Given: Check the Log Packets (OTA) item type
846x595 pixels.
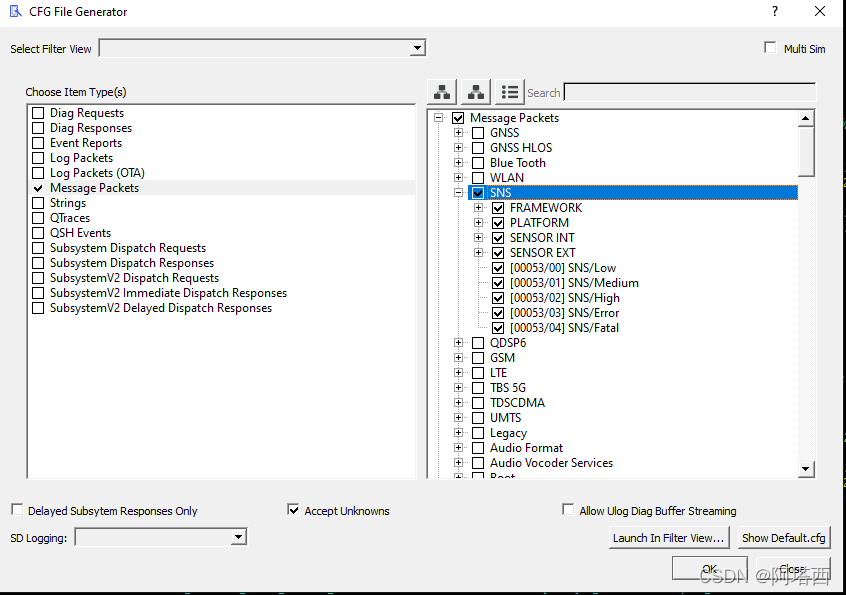Looking at the screenshot, I should tap(38, 173).
